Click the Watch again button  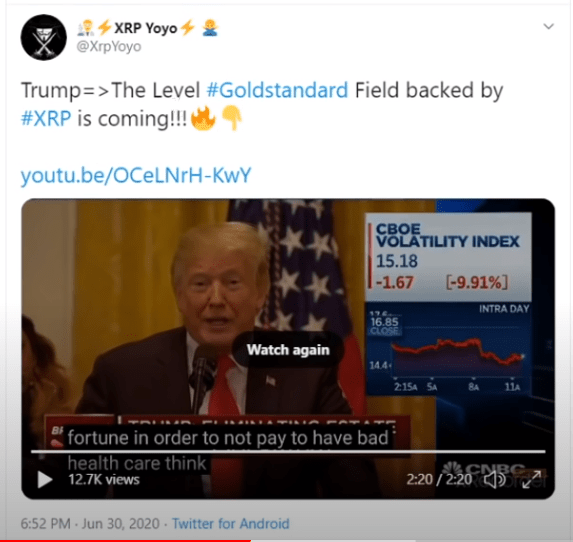click(x=288, y=350)
